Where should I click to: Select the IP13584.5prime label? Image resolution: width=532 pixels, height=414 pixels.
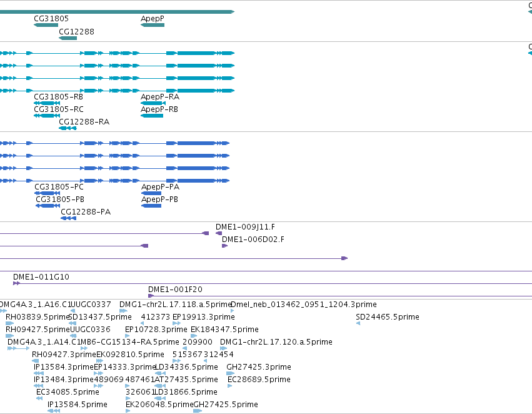78,405
